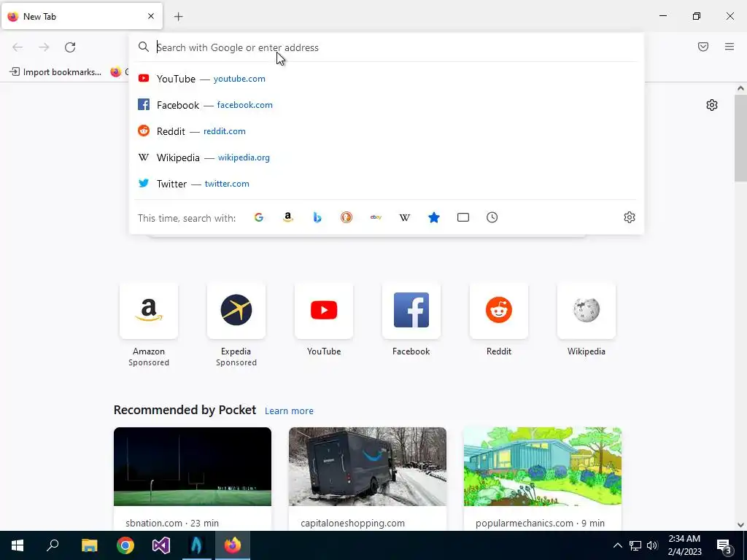Launch Google Chrome from taskbar
Image resolution: width=747 pixels, height=560 pixels.
coord(125,545)
